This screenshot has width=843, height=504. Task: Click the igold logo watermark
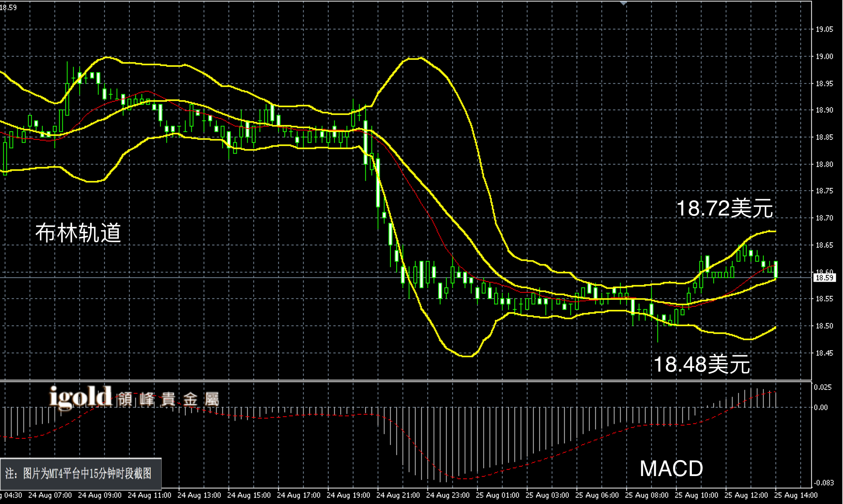tap(81, 397)
